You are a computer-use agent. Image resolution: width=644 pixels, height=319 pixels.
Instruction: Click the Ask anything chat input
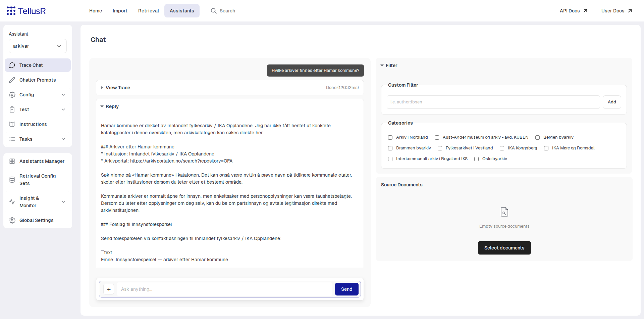pyautogui.click(x=225, y=289)
